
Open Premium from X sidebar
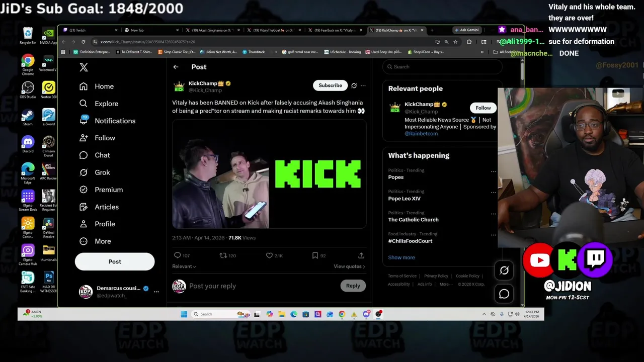[x=101, y=190]
